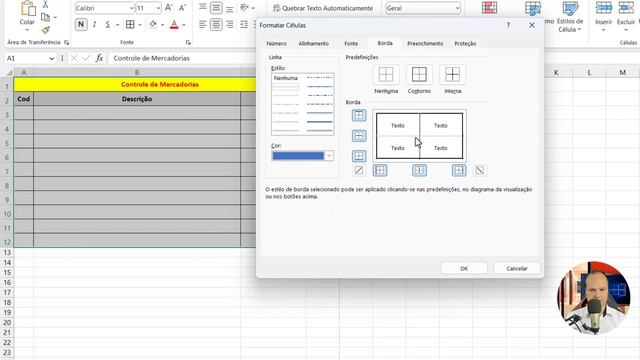Click the Excluir cells icon
The width and height of the screenshot is (640, 360).
point(626,8)
